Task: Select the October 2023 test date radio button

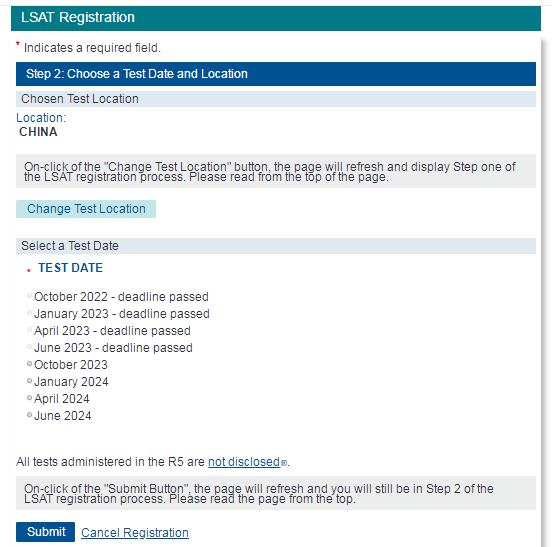Action: [30, 364]
